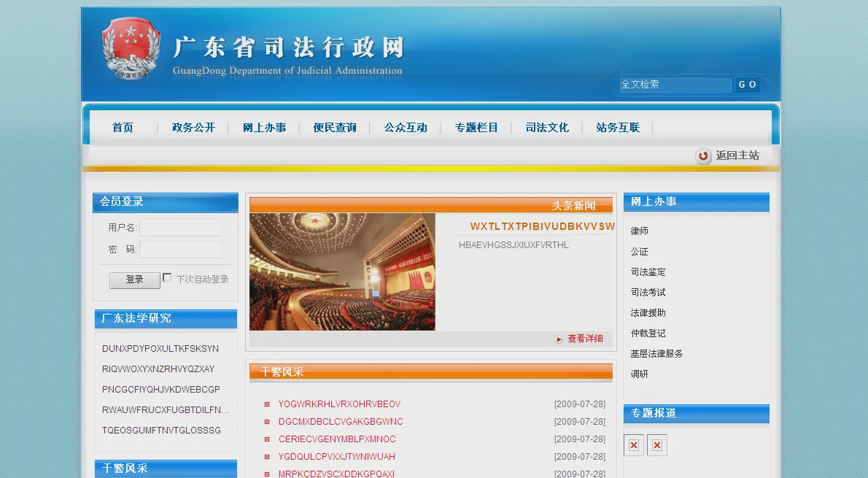Click the return to main site icon
Viewport: 868px width, 478px height.
coord(703,155)
